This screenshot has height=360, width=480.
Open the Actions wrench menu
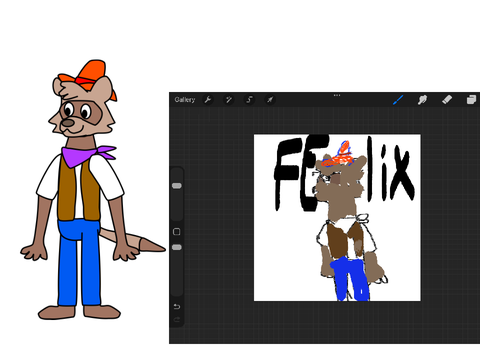(x=208, y=100)
